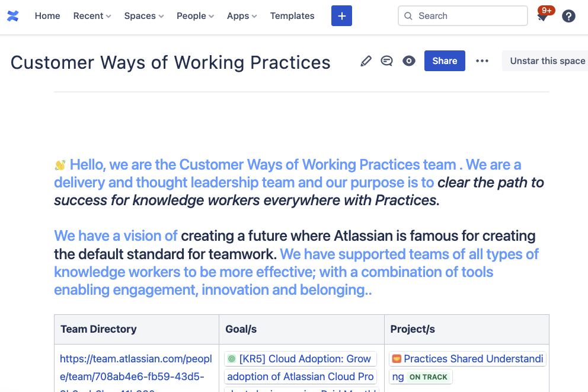
Task: Expand the Spaces dropdown
Action: pos(143,16)
